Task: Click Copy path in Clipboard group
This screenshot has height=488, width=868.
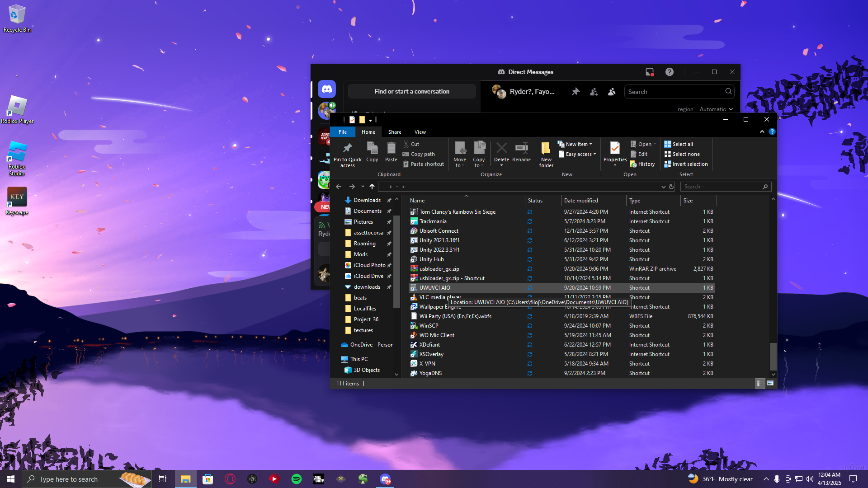Action: [x=419, y=154]
